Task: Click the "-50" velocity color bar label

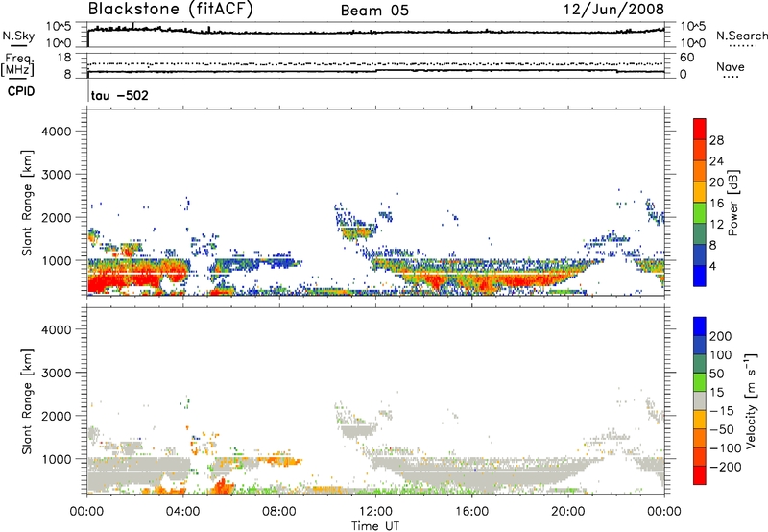Action: click(722, 429)
